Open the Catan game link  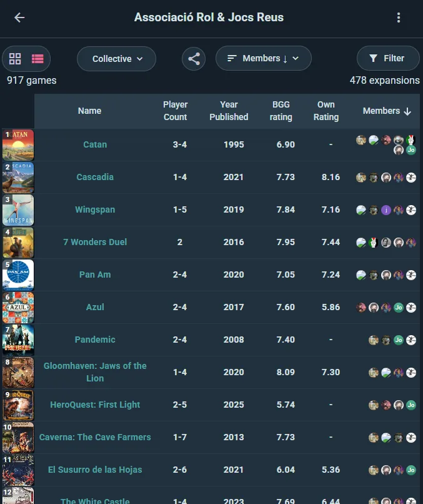(x=95, y=144)
